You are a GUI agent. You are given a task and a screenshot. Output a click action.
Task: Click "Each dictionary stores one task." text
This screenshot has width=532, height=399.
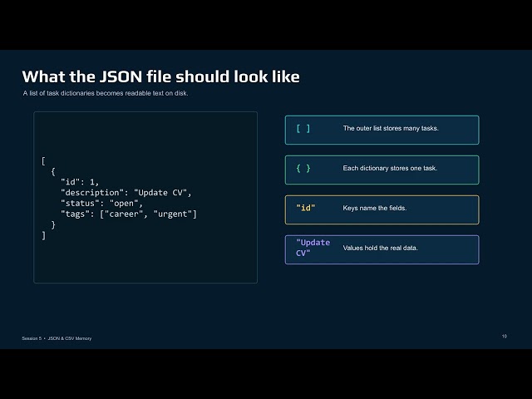(x=390, y=168)
